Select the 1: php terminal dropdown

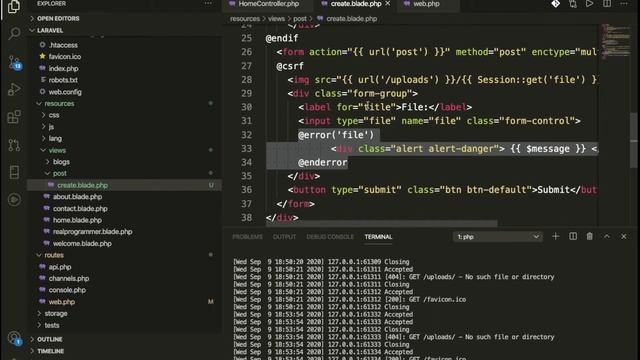pyautogui.click(x=498, y=237)
